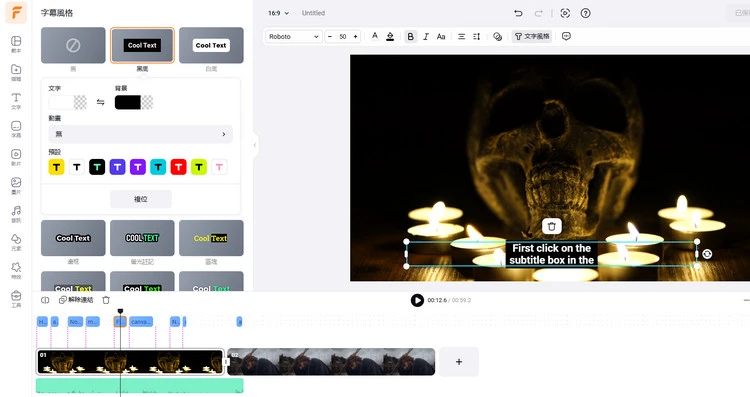Click the unlink (解除連結) button

pyautogui.click(x=76, y=300)
